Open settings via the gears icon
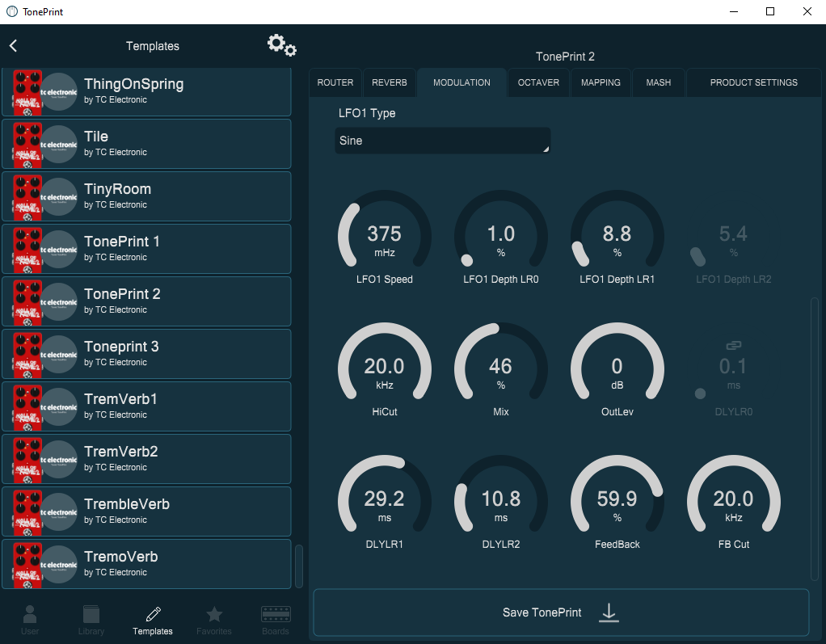826x644 pixels. tap(282, 46)
